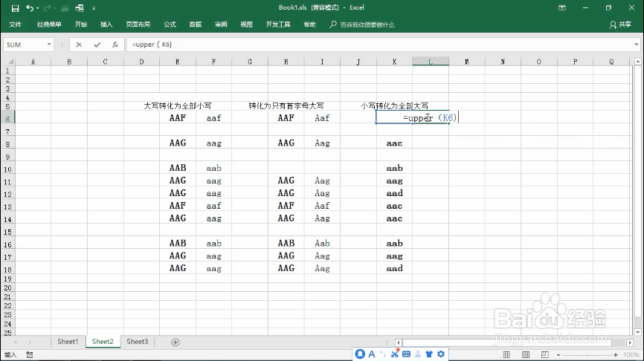This screenshot has width=644, height=361.
Task: Open ribbon display options icon
Action: [562, 7]
